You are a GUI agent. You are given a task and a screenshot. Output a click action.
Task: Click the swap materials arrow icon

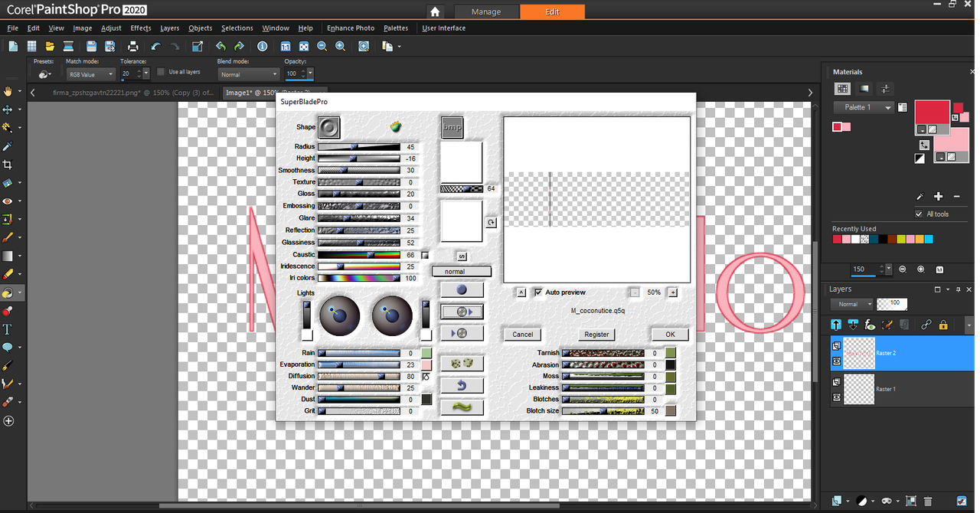click(924, 145)
